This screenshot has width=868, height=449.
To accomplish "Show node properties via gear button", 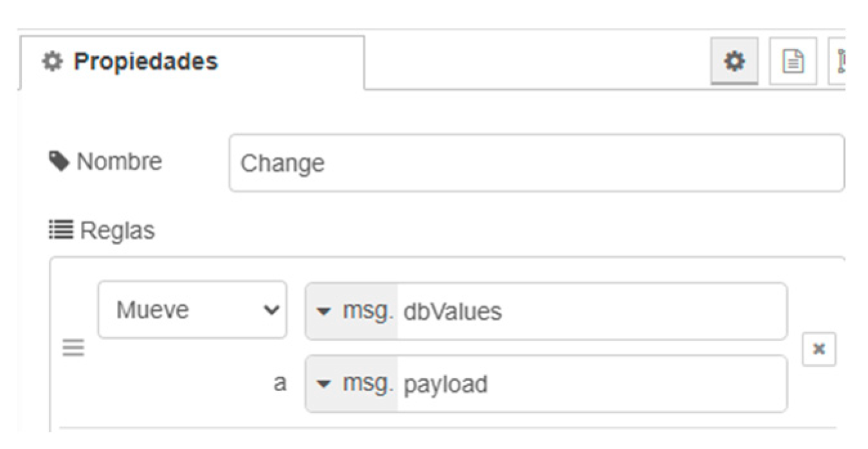I will pos(734,61).
